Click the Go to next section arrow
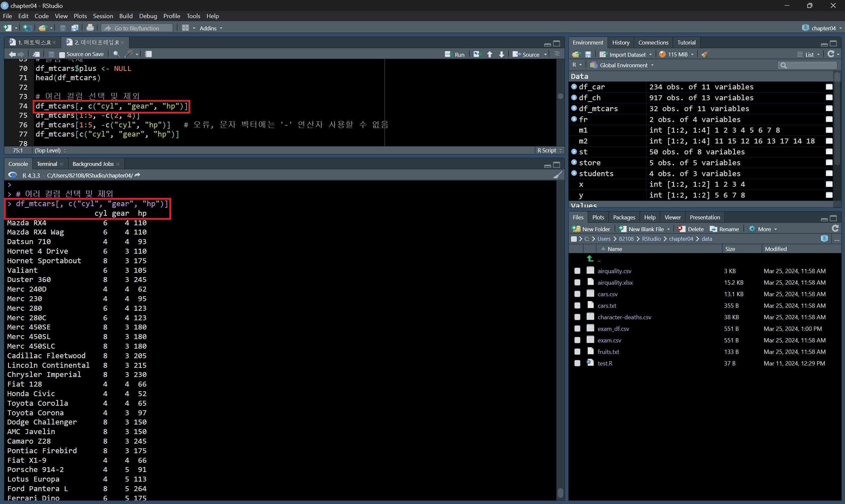 pos(501,54)
